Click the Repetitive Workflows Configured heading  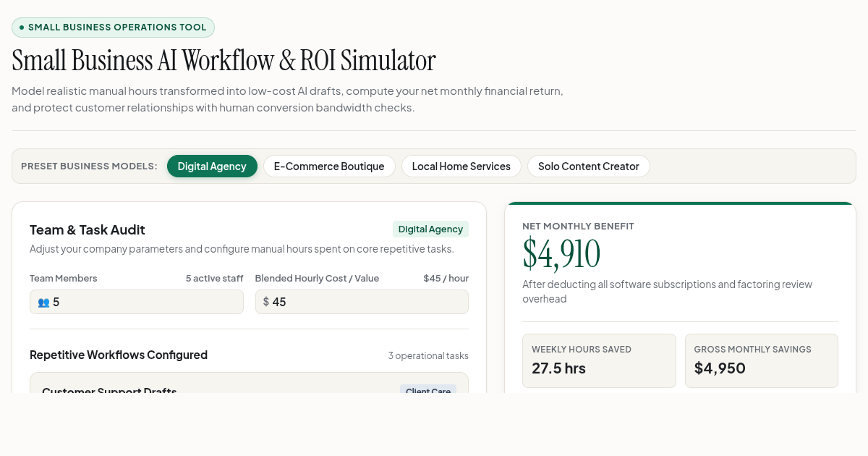point(119,355)
